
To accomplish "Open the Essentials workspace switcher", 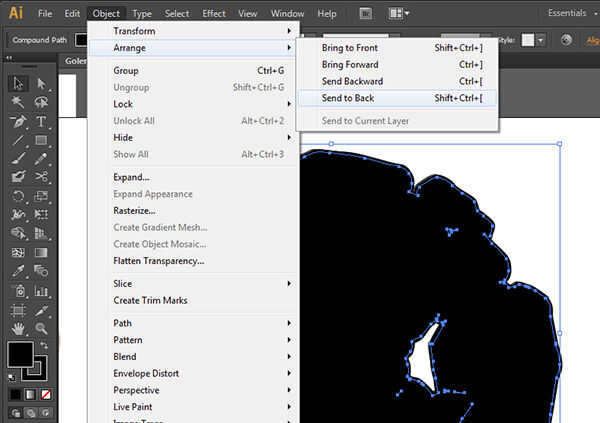I will (572, 13).
